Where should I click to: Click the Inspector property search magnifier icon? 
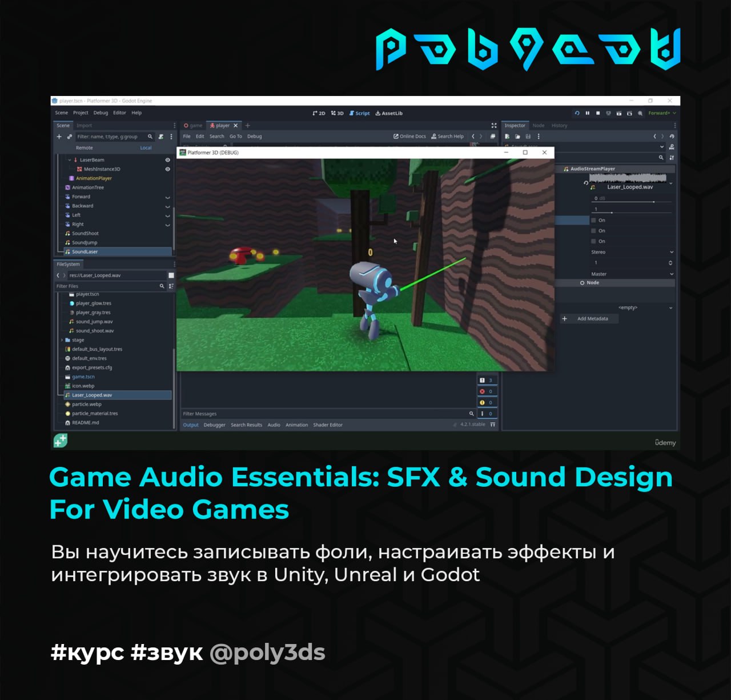[661, 157]
